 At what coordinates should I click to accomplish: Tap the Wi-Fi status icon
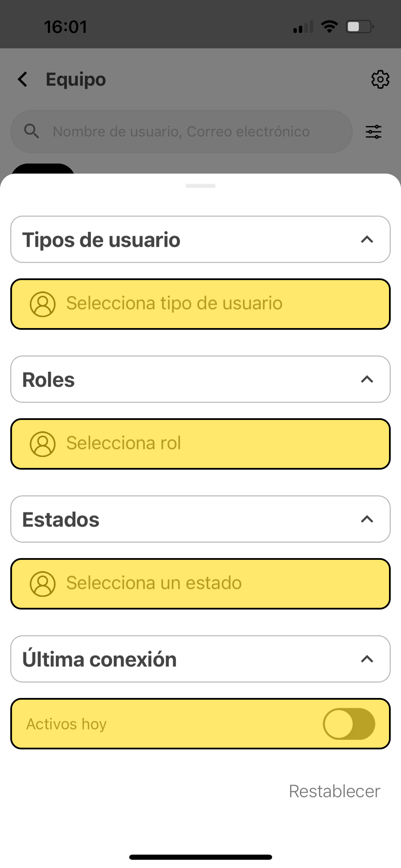tap(329, 27)
